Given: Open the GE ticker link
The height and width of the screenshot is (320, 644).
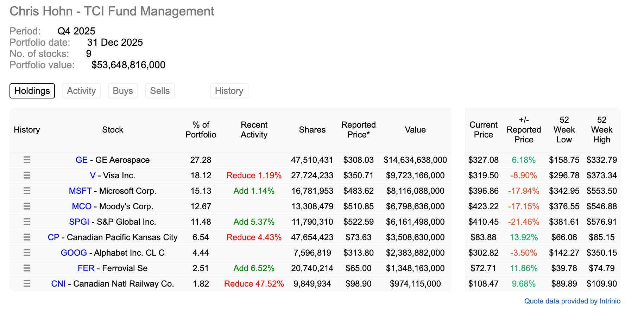Looking at the screenshot, I should [x=81, y=160].
